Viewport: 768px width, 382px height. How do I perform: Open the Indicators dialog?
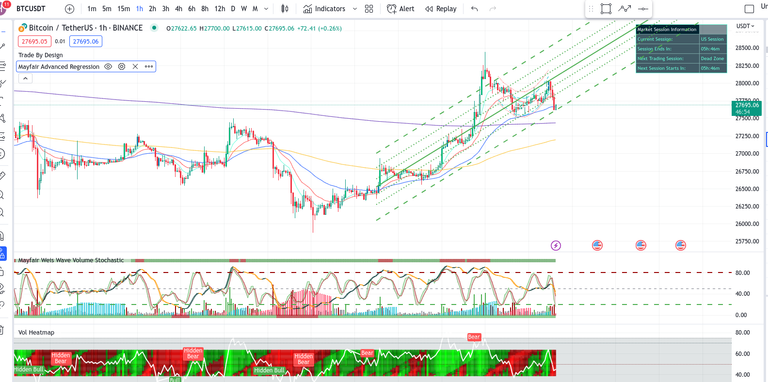324,9
